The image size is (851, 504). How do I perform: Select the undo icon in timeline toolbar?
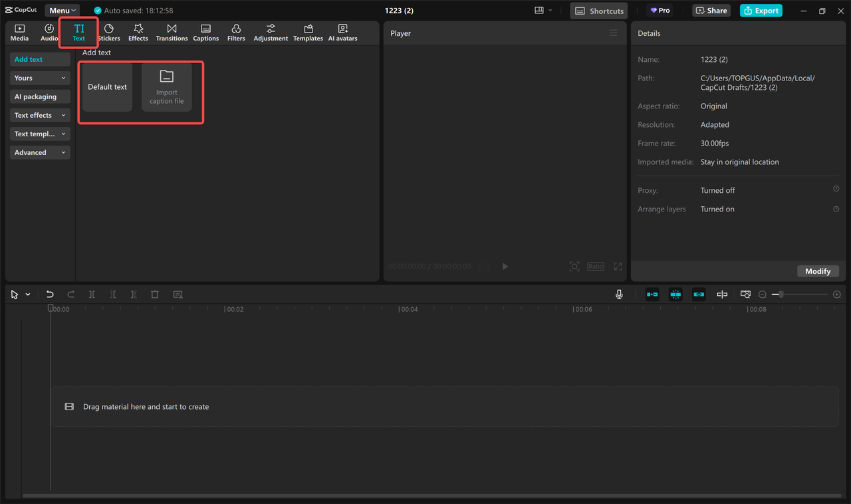[x=49, y=294]
